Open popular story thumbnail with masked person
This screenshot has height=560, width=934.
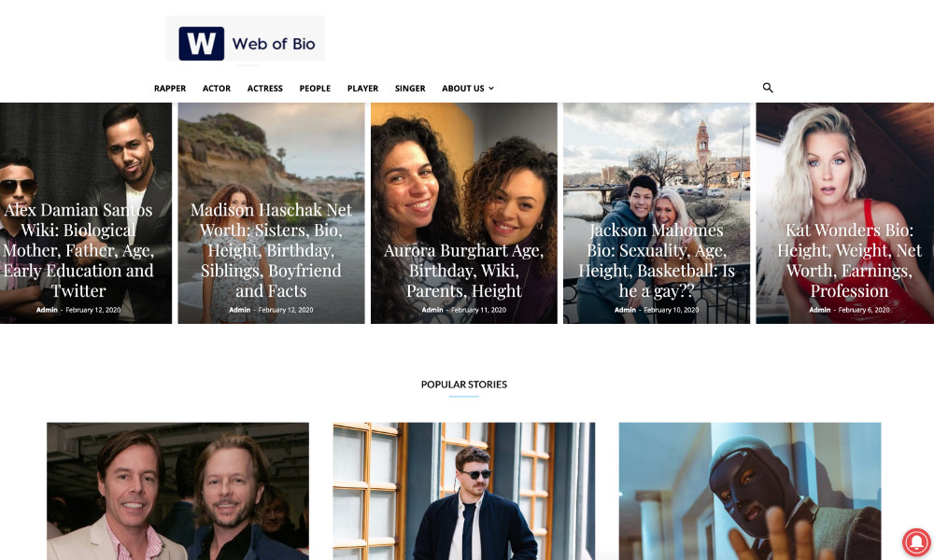(750, 491)
